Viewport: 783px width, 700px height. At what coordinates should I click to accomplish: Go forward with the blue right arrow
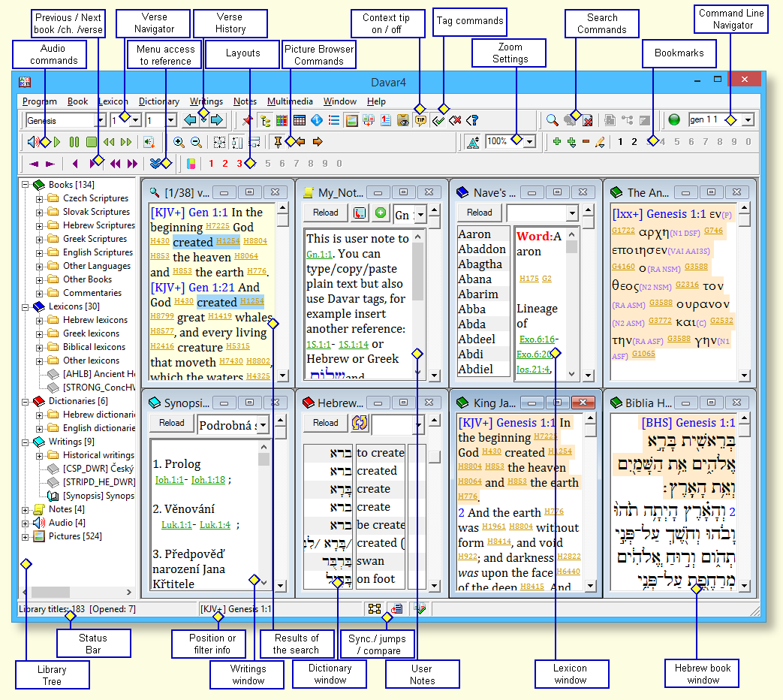tap(217, 120)
